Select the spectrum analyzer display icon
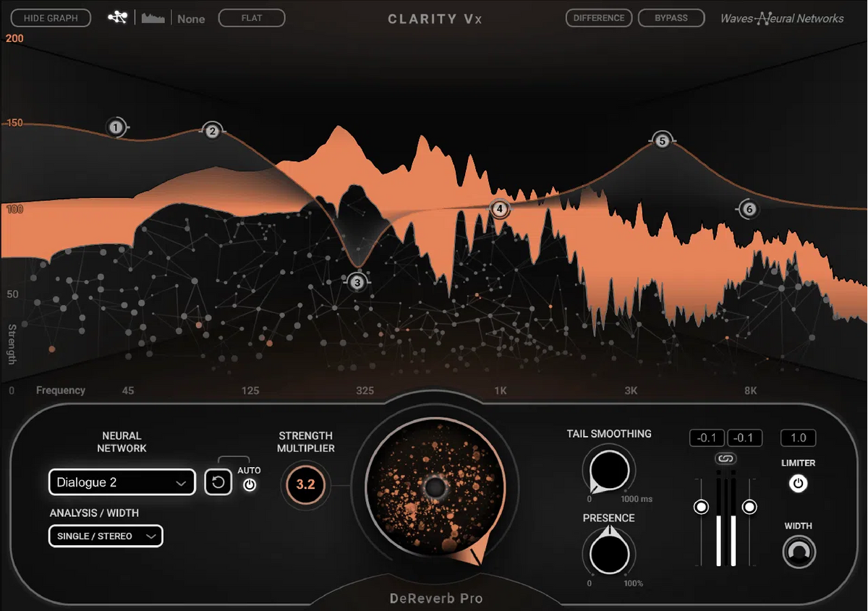This screenshot has height=611, width=868. 152,17
